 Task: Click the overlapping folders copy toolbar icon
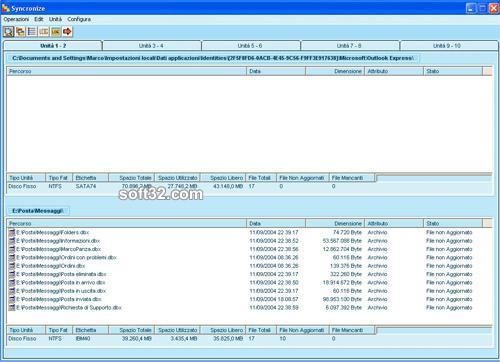coord(21,32)
